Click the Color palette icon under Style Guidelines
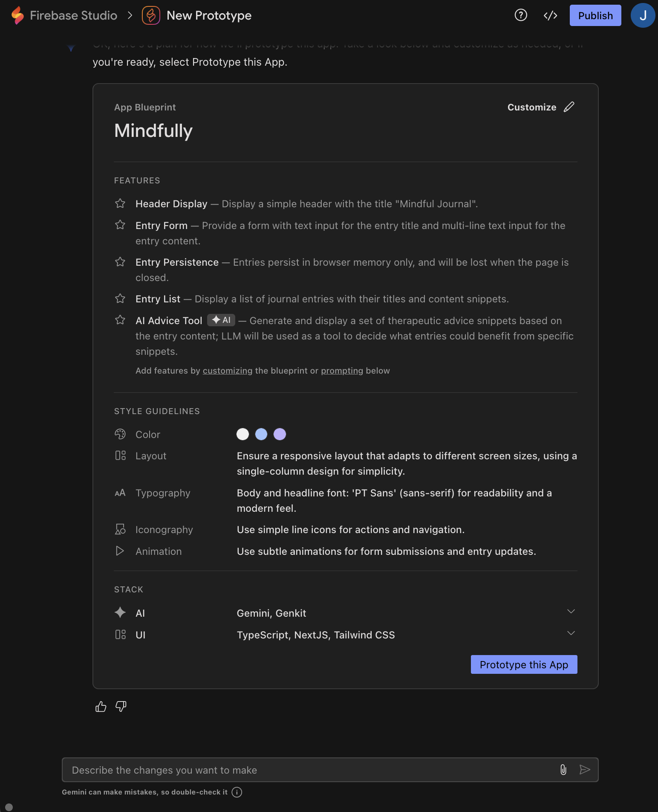658x812 pixels. tap(120, 434)
